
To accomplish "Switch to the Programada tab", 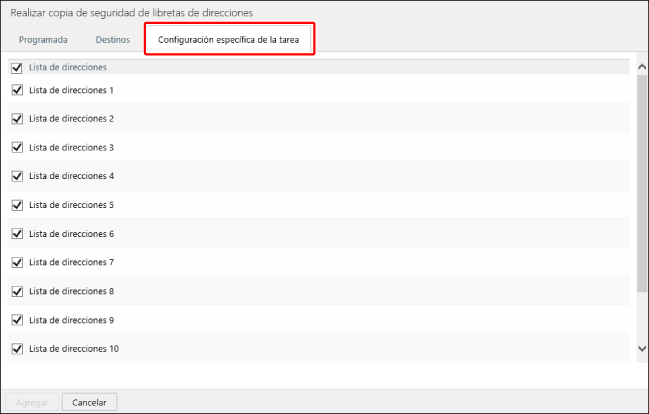I will tap(43, 40).
